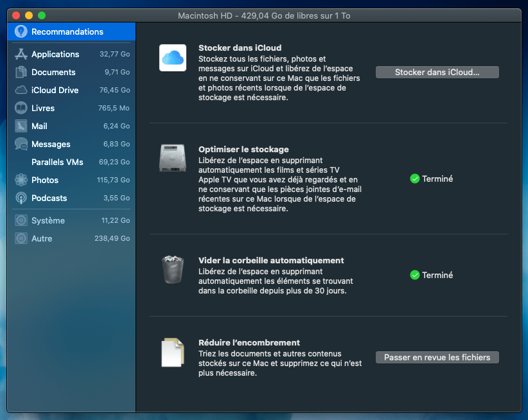Click the green Terminé checkmark for Optimiser
The width and height of the screenshot is (528, 420).
click(x=414, y=179)
